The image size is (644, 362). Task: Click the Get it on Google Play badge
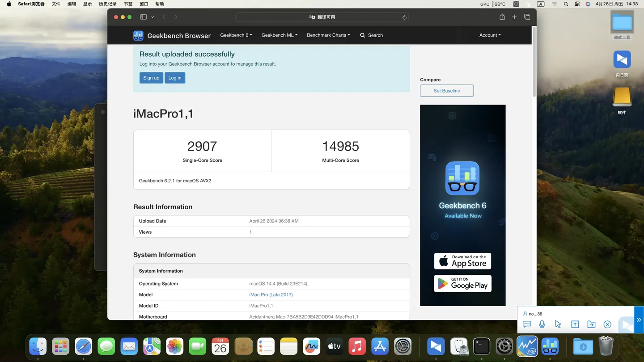pos(462,283)
